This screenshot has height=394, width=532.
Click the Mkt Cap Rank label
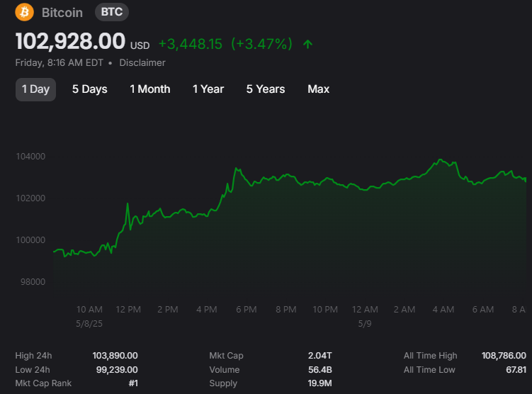click(43, 383)
